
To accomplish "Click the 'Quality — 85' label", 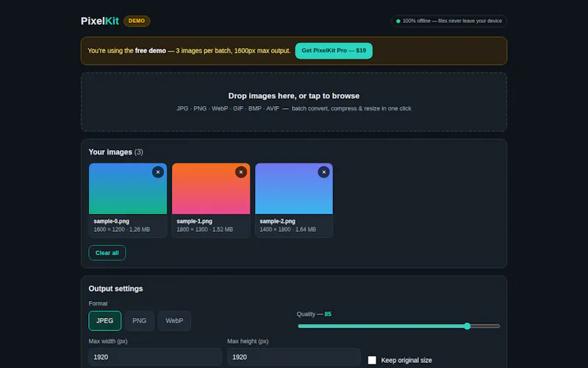I will point(314,314).
